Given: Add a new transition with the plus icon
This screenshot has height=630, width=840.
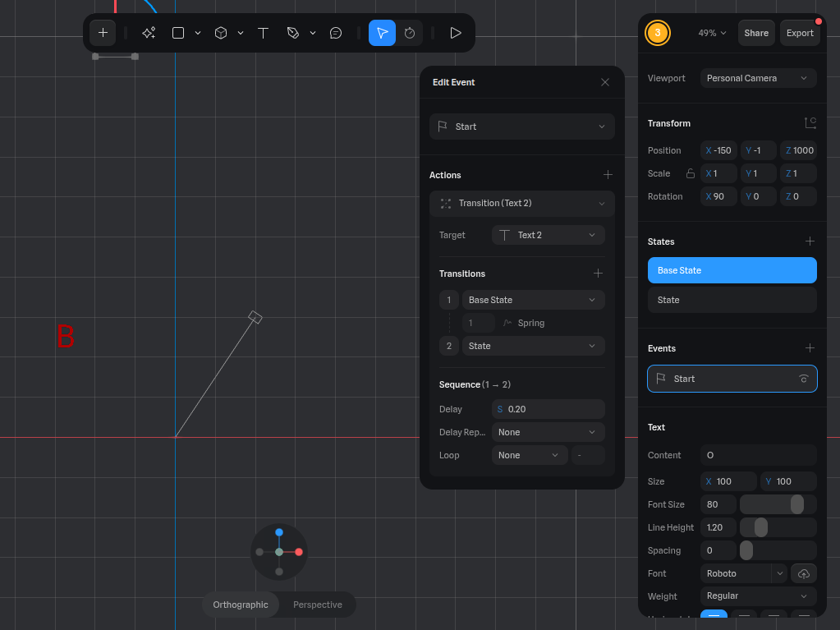Looking at the screenshot, I should (x=598, y=274).
